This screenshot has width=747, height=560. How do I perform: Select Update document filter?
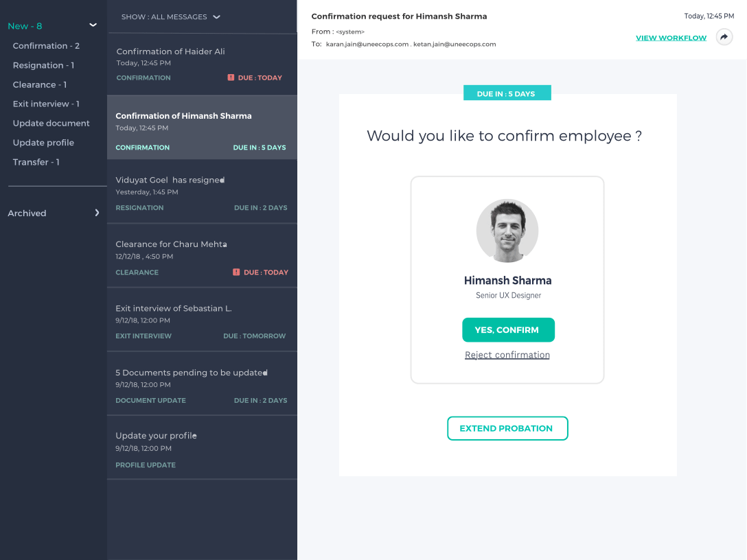tap(51, 124)
